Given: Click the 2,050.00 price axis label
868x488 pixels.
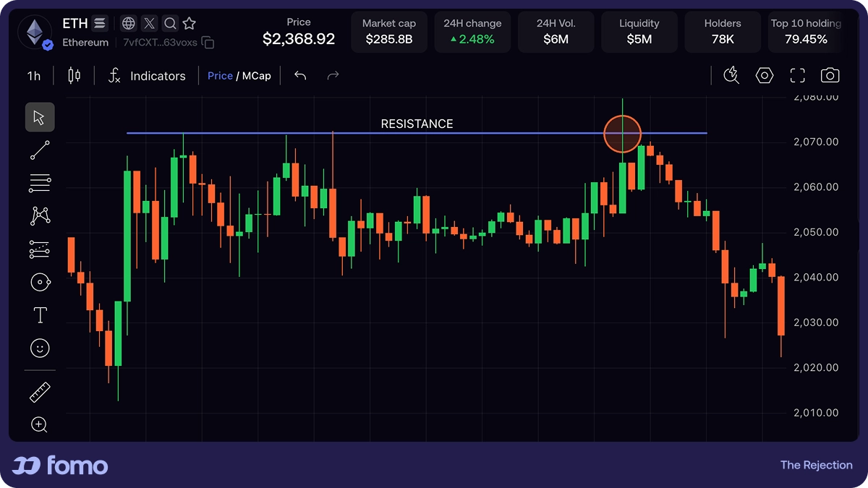Looking at the screenshot, I should [816, 232].
